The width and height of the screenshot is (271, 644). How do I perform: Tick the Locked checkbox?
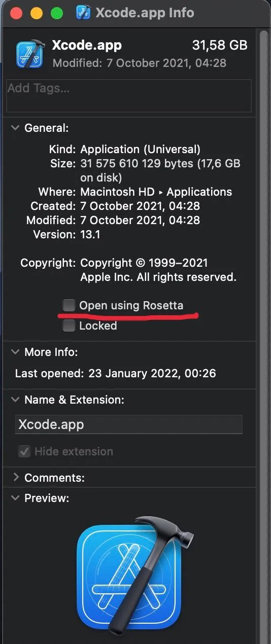coord(69,326)
